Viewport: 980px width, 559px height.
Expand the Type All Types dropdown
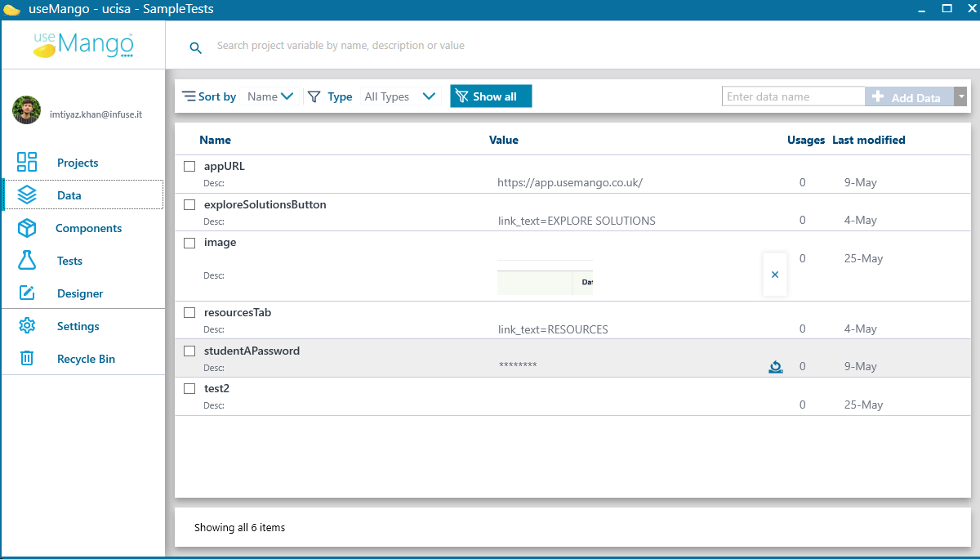coord(400,96)
